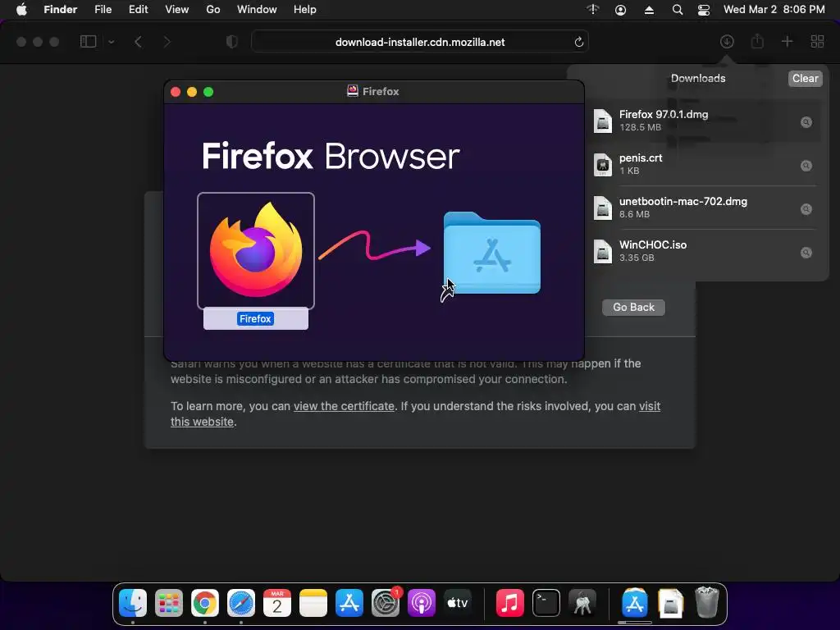
Task: Open the view the certificate link
Action: [x=344, y=406]
